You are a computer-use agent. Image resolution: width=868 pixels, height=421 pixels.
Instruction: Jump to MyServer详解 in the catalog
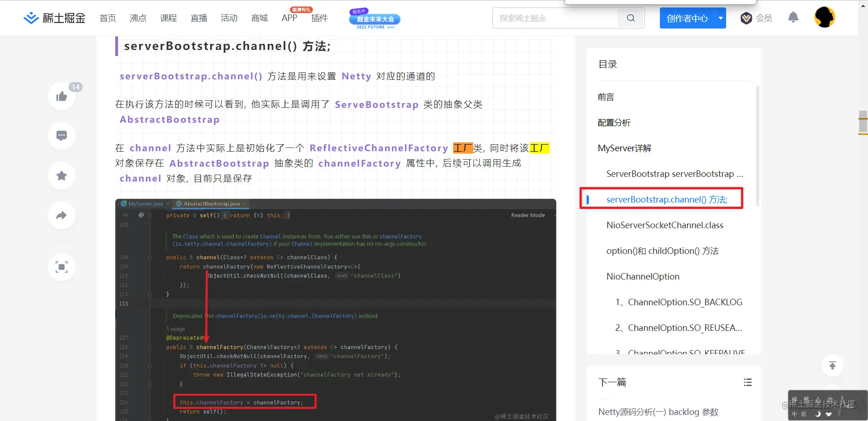coord(624,148)
